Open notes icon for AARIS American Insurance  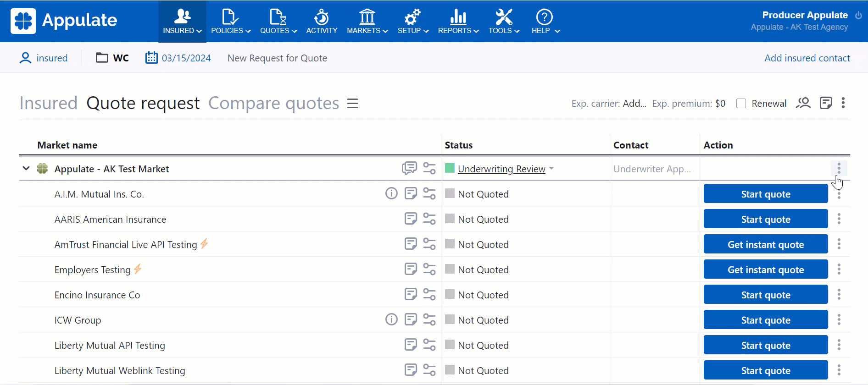tap(411, 219)
